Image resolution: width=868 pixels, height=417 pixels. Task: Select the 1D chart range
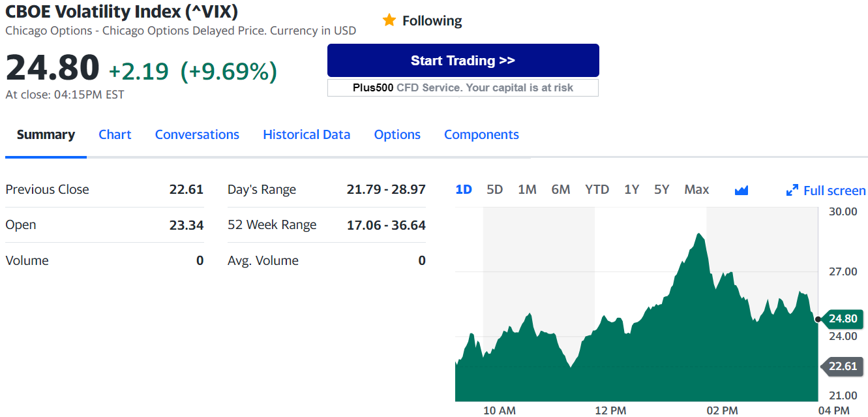(x=464, y=189)
